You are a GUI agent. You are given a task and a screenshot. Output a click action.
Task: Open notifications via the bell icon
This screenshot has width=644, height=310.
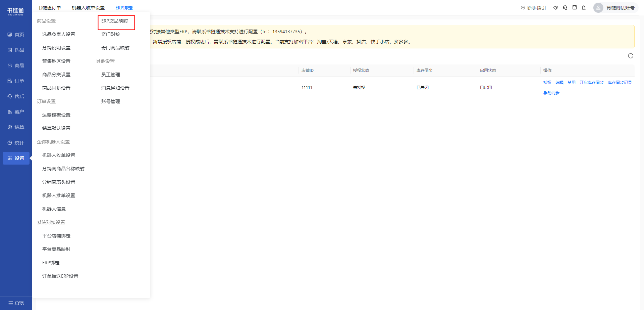[x=584, y=8]
